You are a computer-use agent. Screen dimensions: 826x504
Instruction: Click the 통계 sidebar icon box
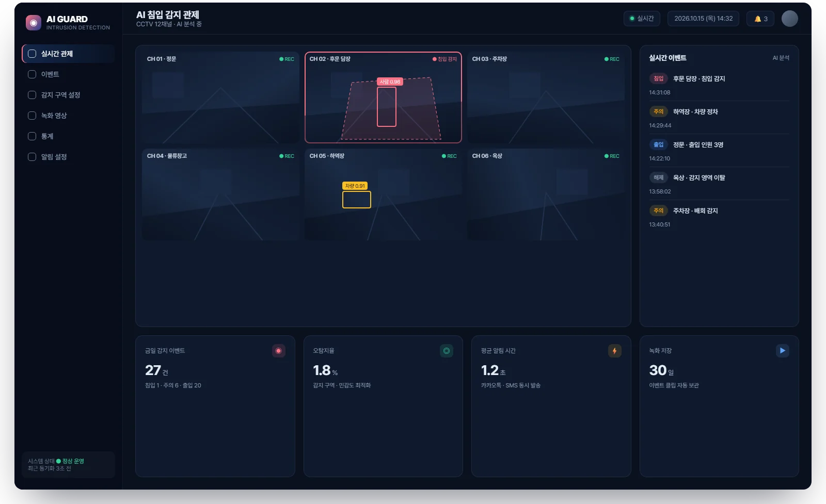click(32, 136)
